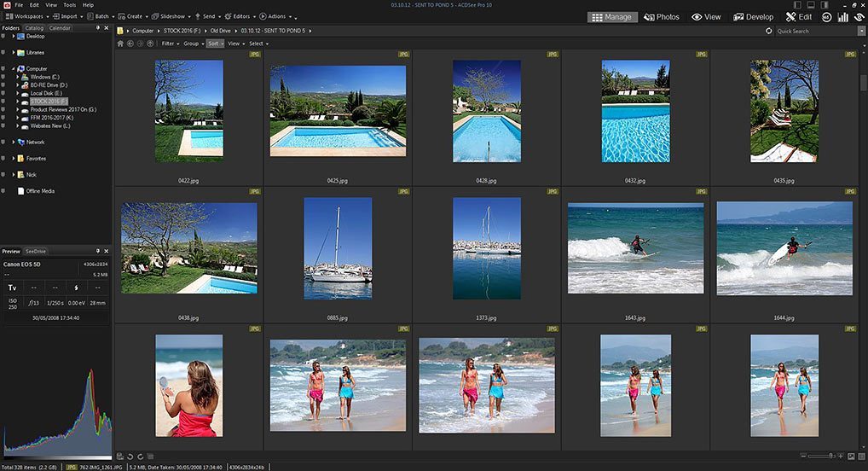The image size is (868, 471).
Task: Switch to View mode with eye icon
Action: 706,17
